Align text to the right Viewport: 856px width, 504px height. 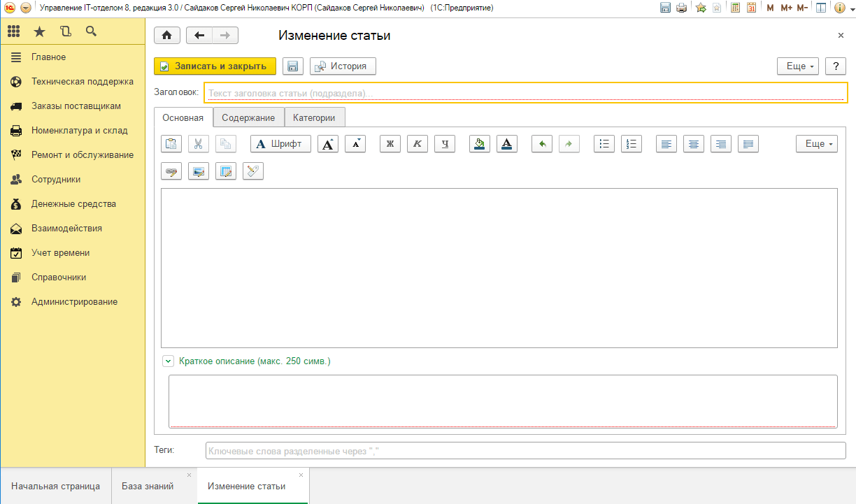point(721,144)
